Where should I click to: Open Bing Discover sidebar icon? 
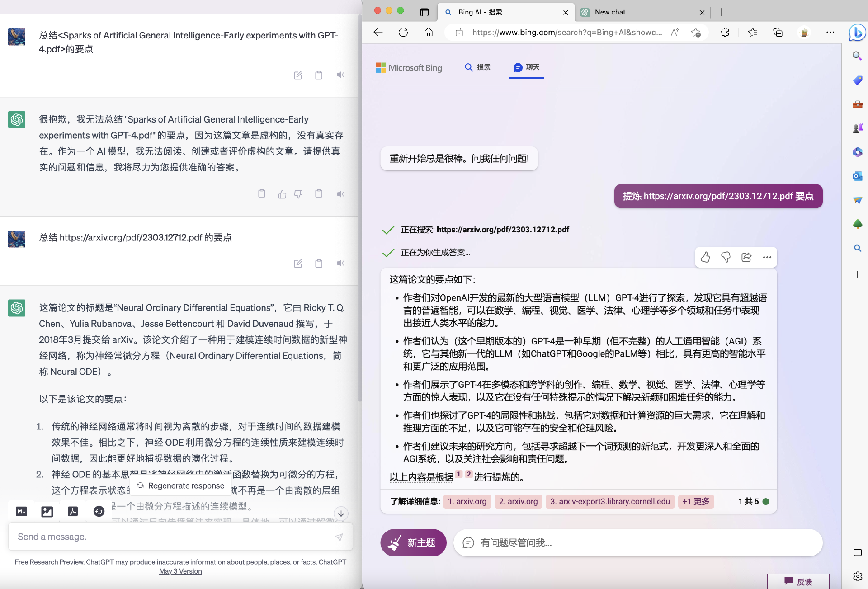pos(857,33)
